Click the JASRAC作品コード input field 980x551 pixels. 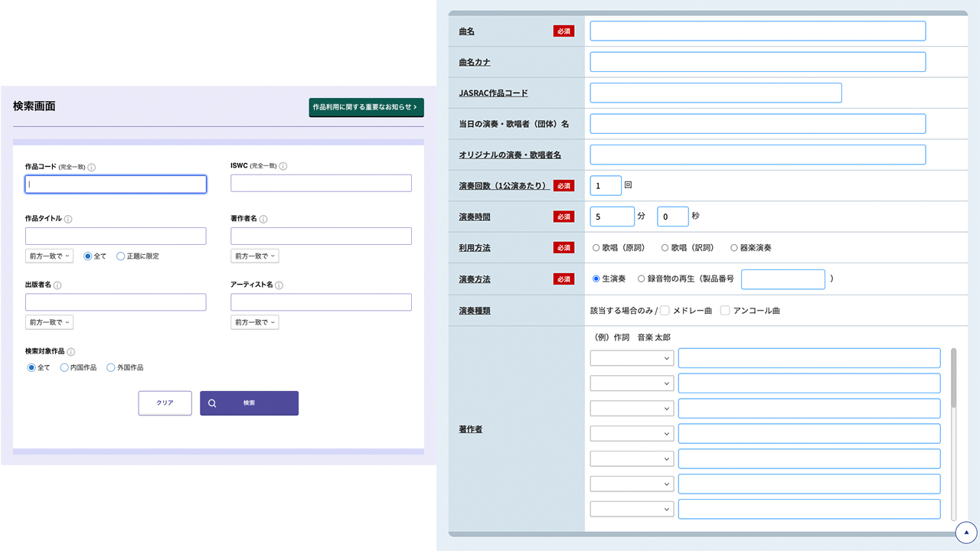point(715,93)
